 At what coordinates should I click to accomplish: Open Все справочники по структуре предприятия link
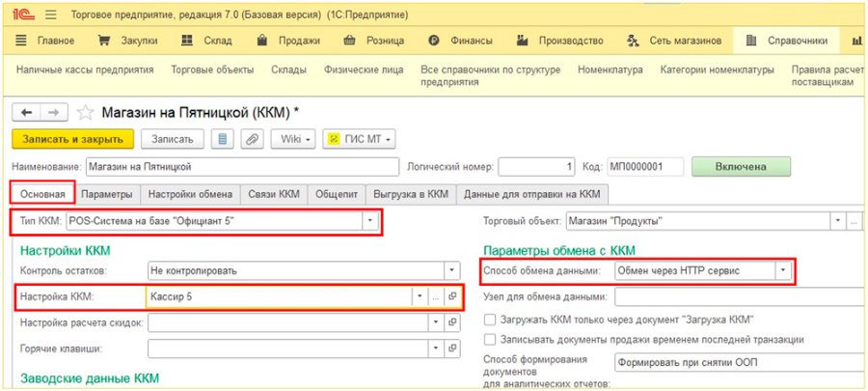coord(491,76)
